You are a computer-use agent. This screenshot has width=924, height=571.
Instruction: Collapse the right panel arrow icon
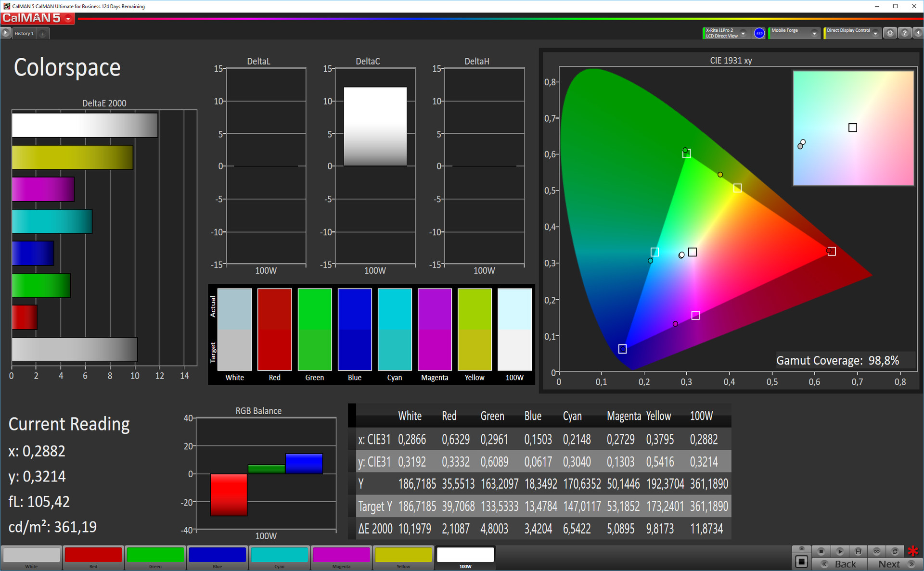918,33
